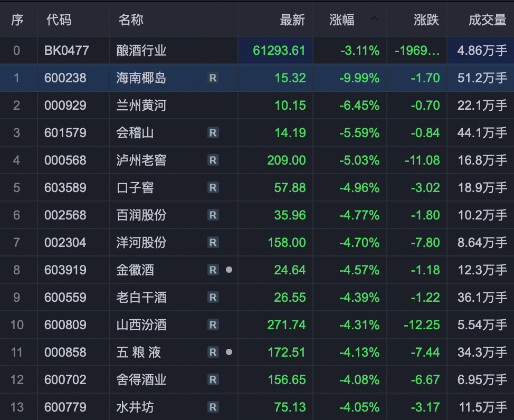Image resolution: width=514 pixels, height=420 pixels.
Task: Open the 泸州老窖 stock name
Action: pos(141,160)
